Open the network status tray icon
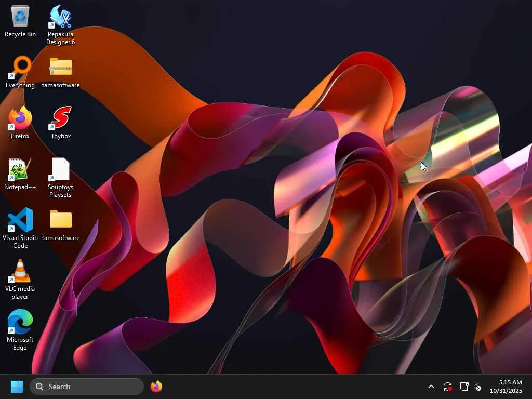 (x=464, y=387)
